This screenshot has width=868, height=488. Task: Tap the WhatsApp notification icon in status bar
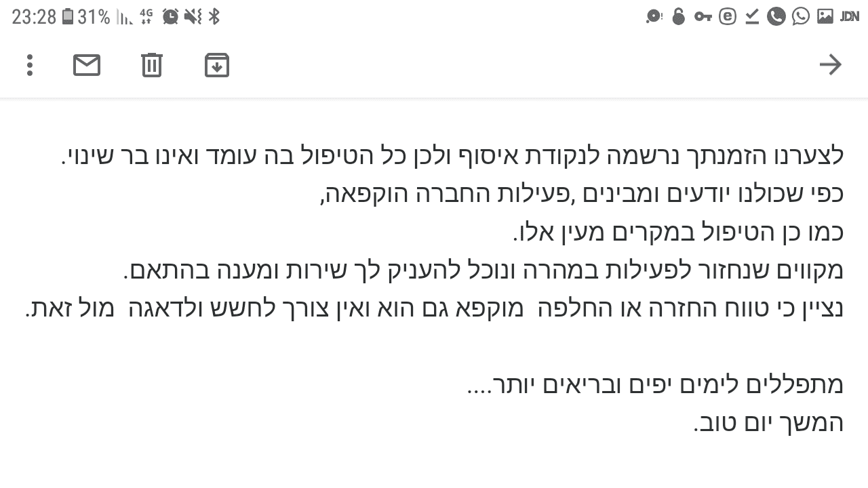pyautogui.click(x=800, y=16)
